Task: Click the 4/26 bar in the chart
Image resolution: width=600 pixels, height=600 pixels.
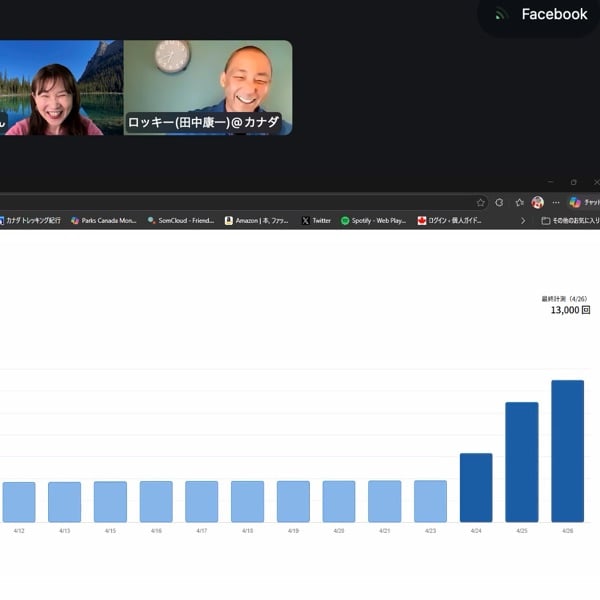Action: tap(567, 450)
